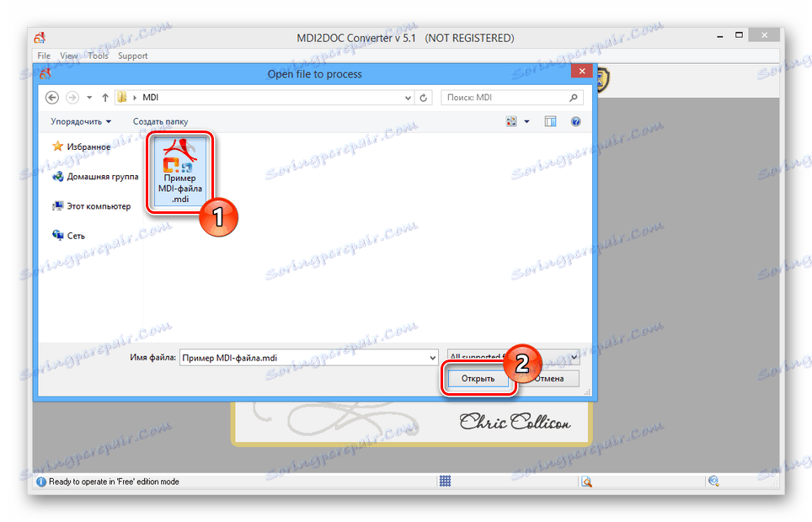Click the MDI folder in address bar

tap(150, 98)
